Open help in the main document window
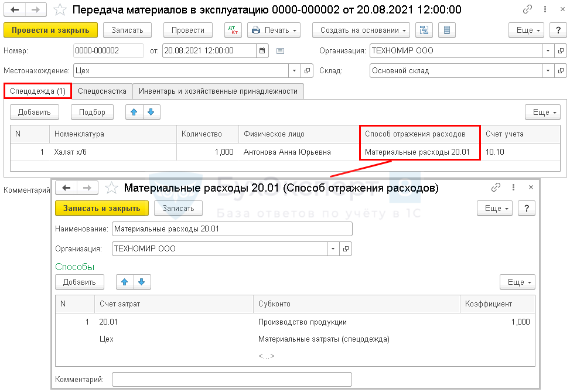The width and height of the screenshot is (570, 392). pyautogui.click(x=558, y=30)
